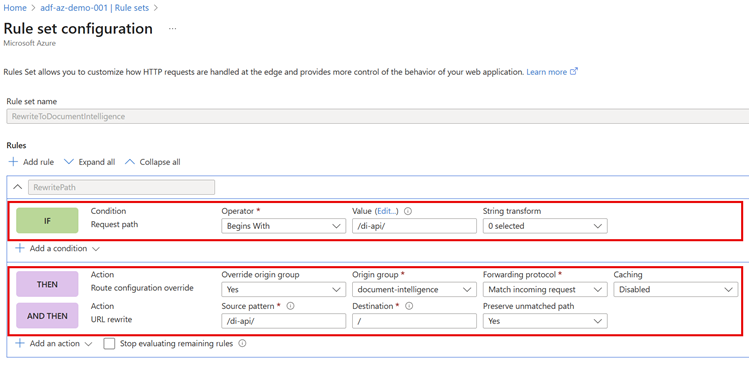Open the Add a condition menu

pyautogui.click(x=57, y=249)
